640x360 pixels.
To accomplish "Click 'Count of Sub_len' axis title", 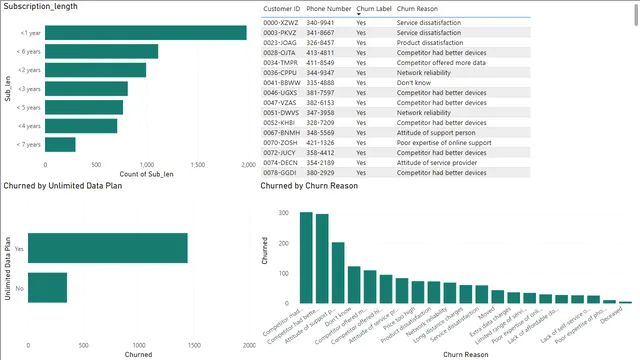I will [146, 174].
